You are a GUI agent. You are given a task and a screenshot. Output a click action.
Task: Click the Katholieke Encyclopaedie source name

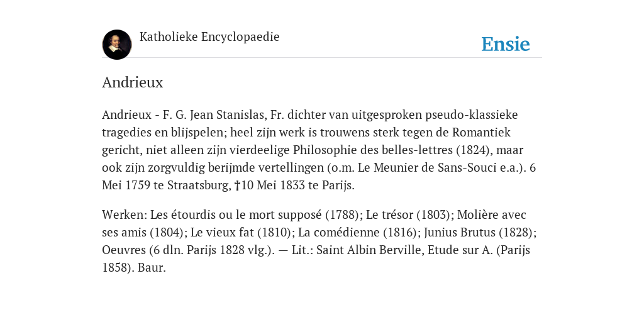coord(209,36)
